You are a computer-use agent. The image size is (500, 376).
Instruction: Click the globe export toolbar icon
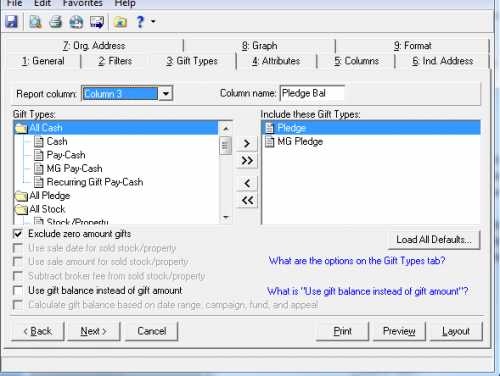76,22
